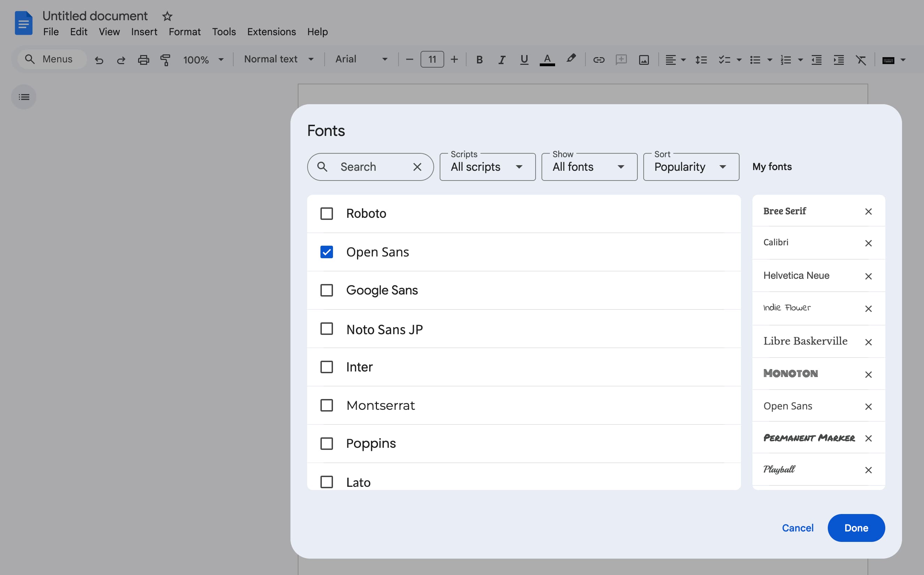Click Cancel to dismiss the Fonts dialog
Viewport: 924px width, 575px height.
coord(797,528)
